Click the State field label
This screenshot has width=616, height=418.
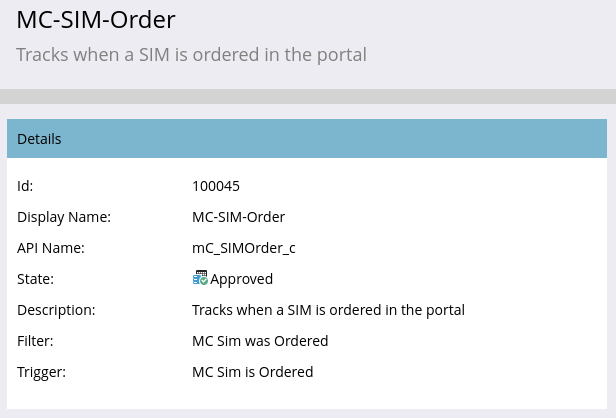(35, 279)
